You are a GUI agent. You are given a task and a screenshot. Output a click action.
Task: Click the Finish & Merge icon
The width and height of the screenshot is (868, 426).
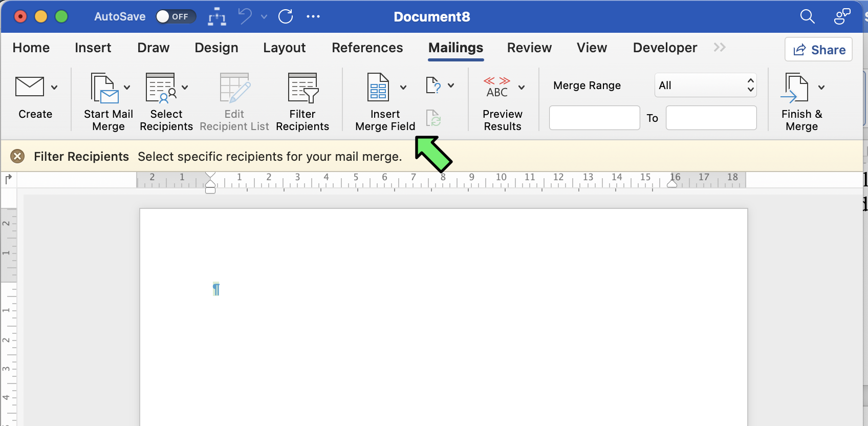tap(795, 88)
